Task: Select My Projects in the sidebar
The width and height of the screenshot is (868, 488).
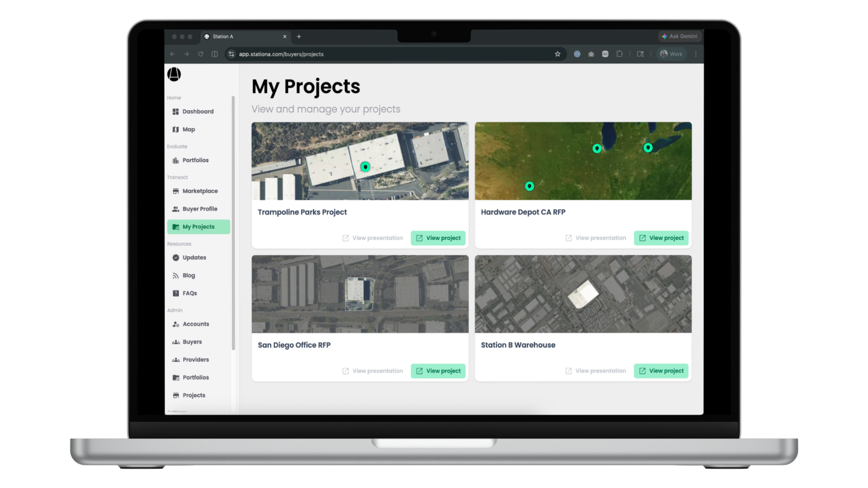Action: pyautogui.click(x=198, y=227)
